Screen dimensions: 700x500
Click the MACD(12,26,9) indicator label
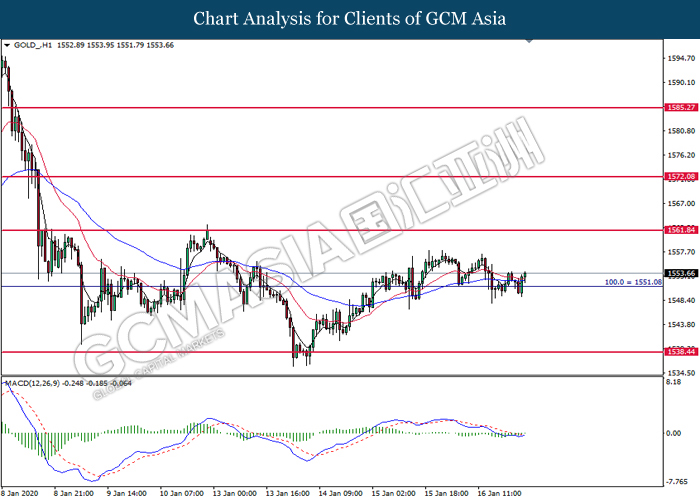(x=32, y=383)
